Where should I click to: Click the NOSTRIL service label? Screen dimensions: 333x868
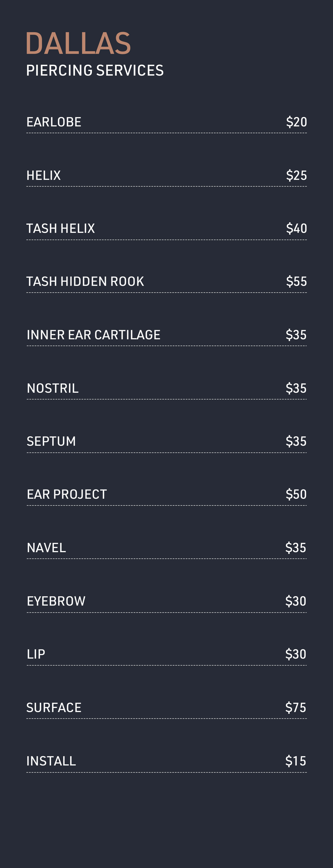(53, 388)
